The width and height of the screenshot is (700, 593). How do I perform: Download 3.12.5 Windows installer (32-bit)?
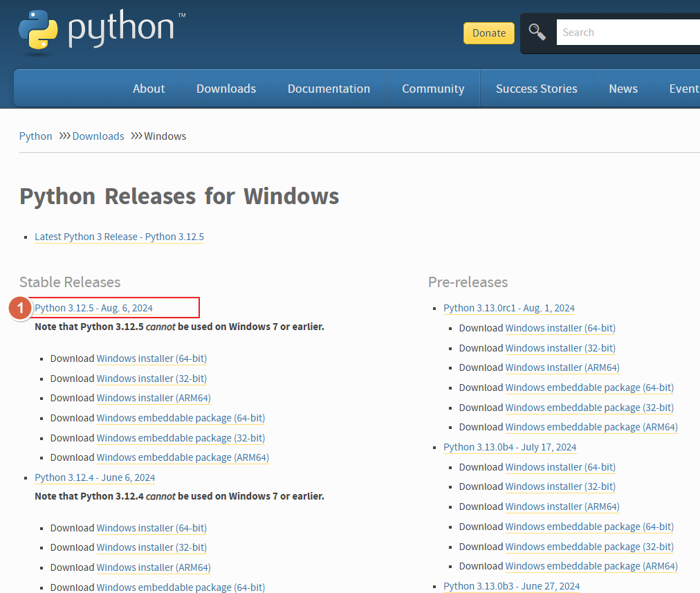click(x=151, y=378)
